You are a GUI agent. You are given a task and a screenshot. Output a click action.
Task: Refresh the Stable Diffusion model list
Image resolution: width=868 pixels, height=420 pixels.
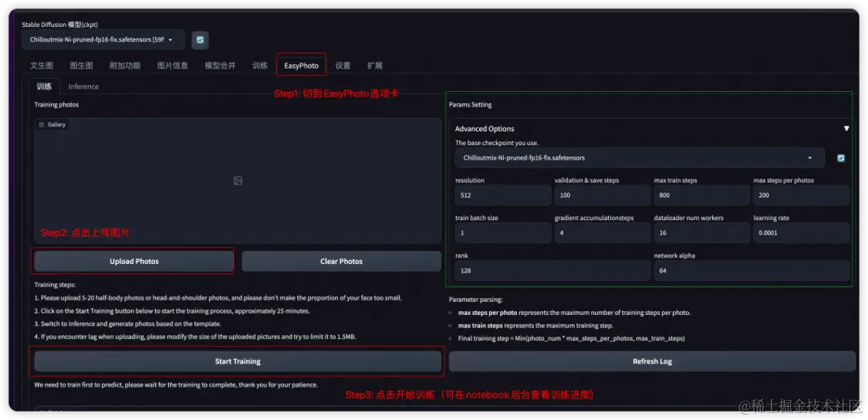(200, 40)
